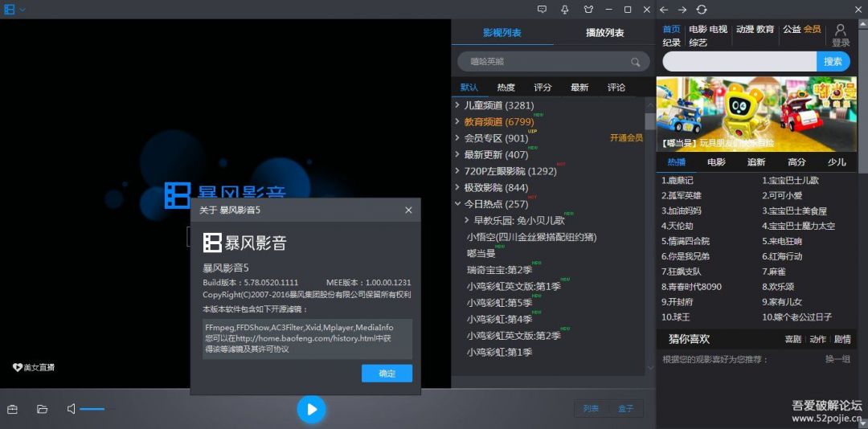
Task: Click the 登录 user login icon
Action: [x=841, y=35]
